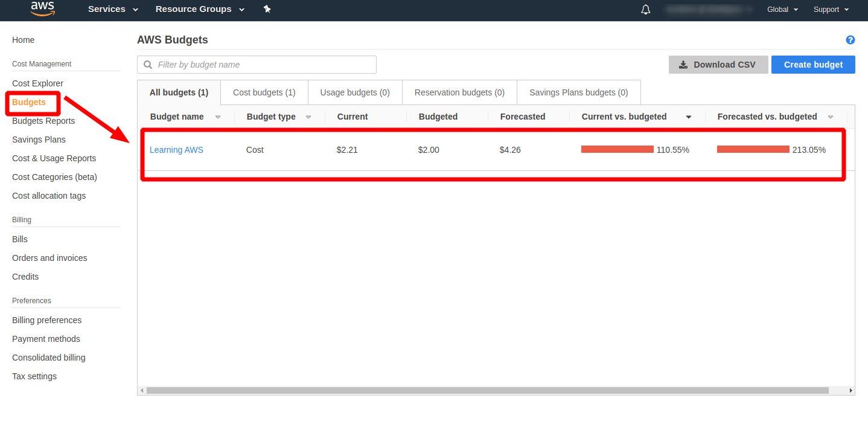Select the All budgets (1) tab

pos(179,92)
